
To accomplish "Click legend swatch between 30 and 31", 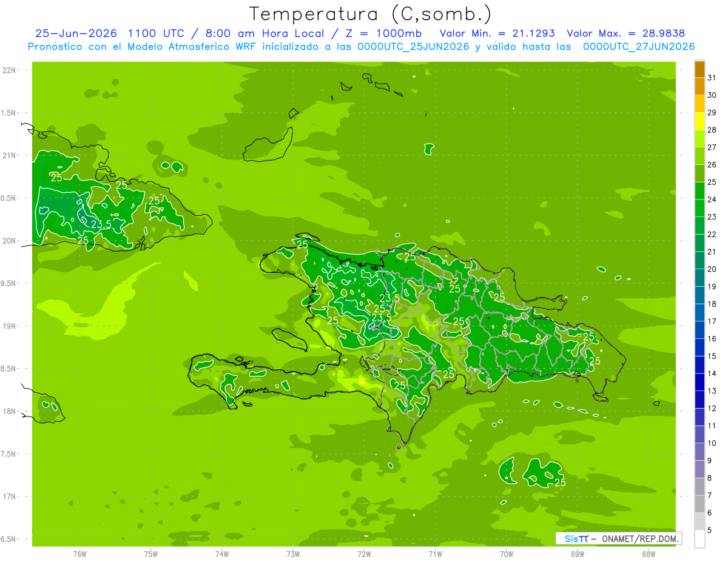I will [x=699, y=87].
